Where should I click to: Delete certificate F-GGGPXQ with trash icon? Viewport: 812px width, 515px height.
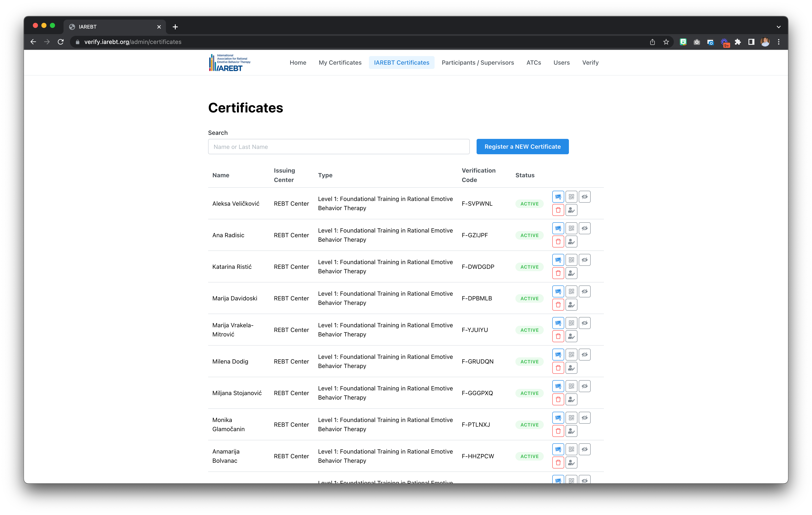point(558,400)
